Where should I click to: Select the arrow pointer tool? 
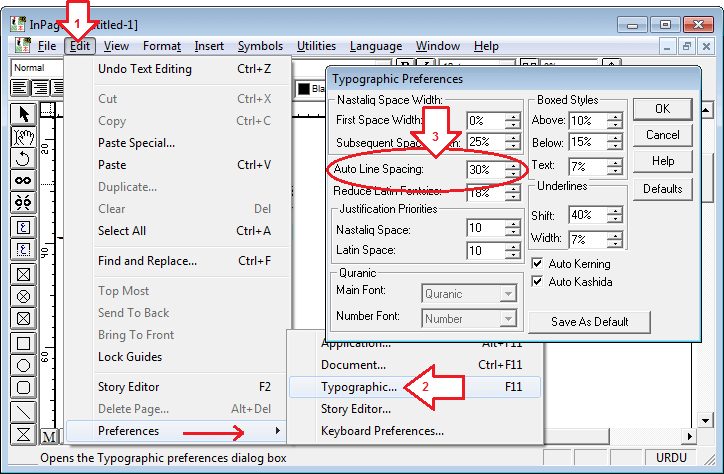24,113
